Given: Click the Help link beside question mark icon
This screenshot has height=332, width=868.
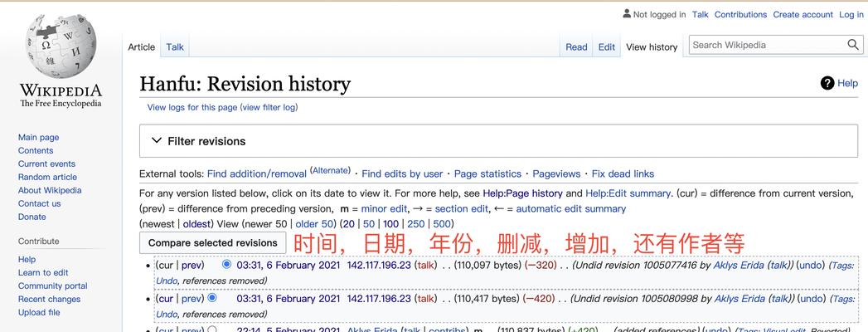Looking at the screenshot, I should (847, 83).
